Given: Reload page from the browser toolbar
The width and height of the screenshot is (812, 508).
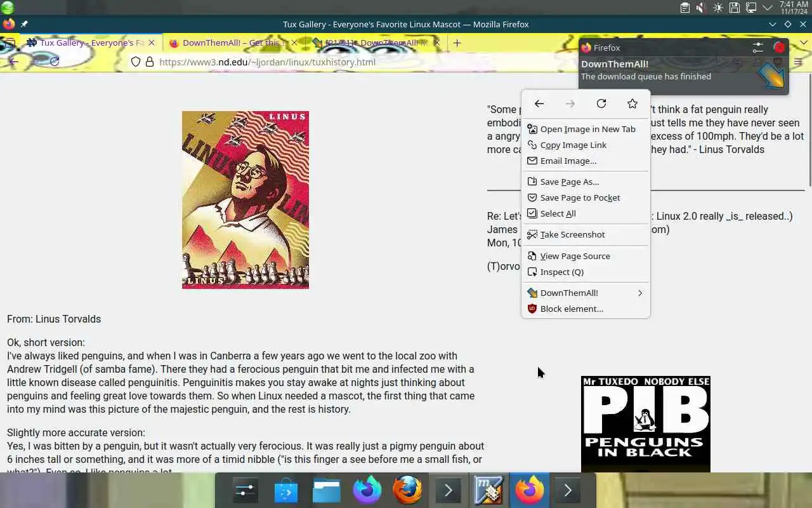Looking at the screenshot, I should [x=55, y=62].
